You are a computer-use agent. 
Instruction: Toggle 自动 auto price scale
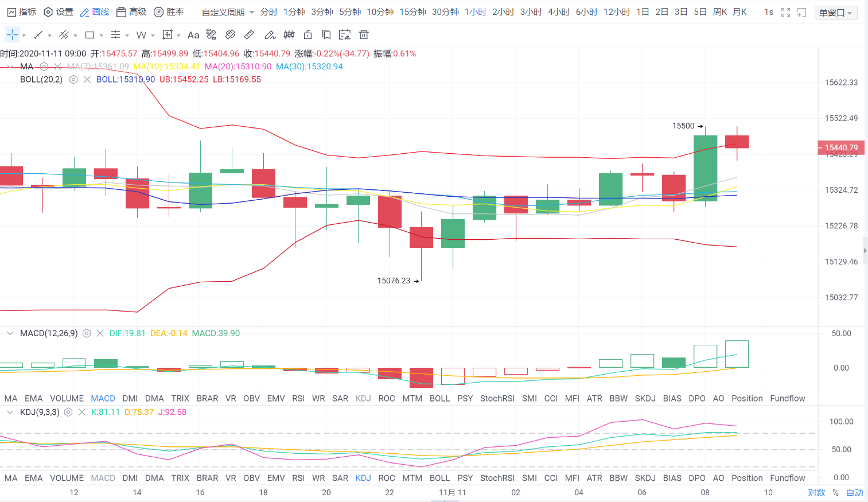[x=854, y=492]
